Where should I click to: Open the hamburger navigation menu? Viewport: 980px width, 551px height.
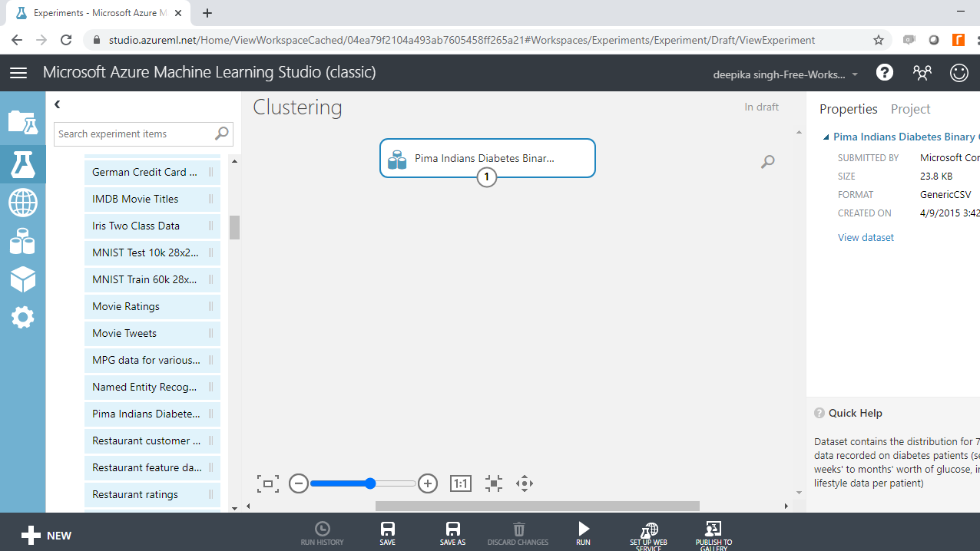[18, 73]
